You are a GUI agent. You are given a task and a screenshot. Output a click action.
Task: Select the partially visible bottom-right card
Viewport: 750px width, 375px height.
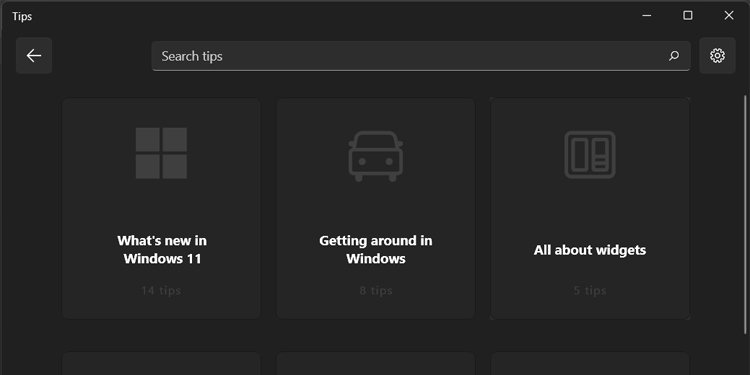pyautogui.click(x=590, y=364)
